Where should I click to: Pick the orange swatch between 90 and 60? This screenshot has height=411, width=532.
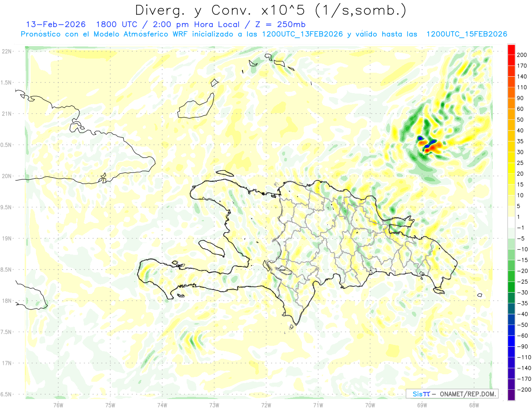tap(512, 104)
